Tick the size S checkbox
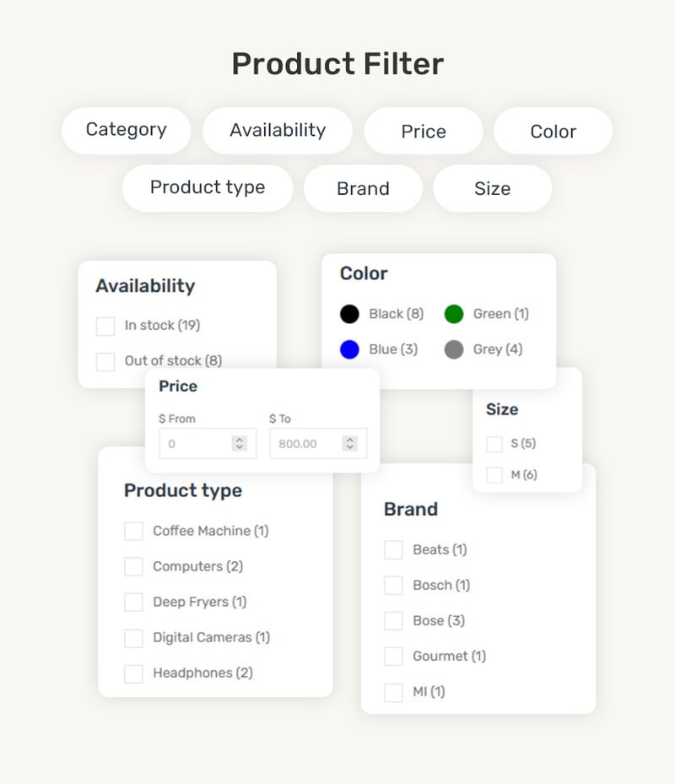The width and height of the screenshot is (675, 784). coord(494,444)
